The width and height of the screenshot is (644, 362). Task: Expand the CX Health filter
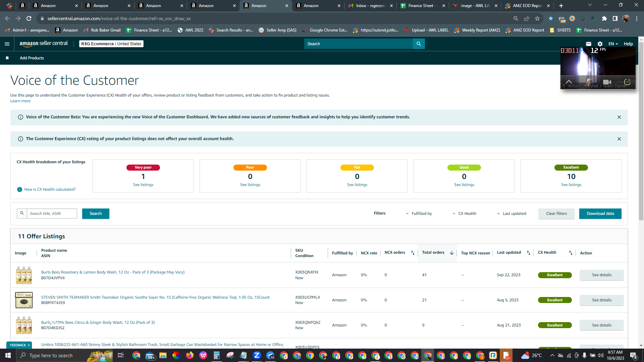[464, 214]
